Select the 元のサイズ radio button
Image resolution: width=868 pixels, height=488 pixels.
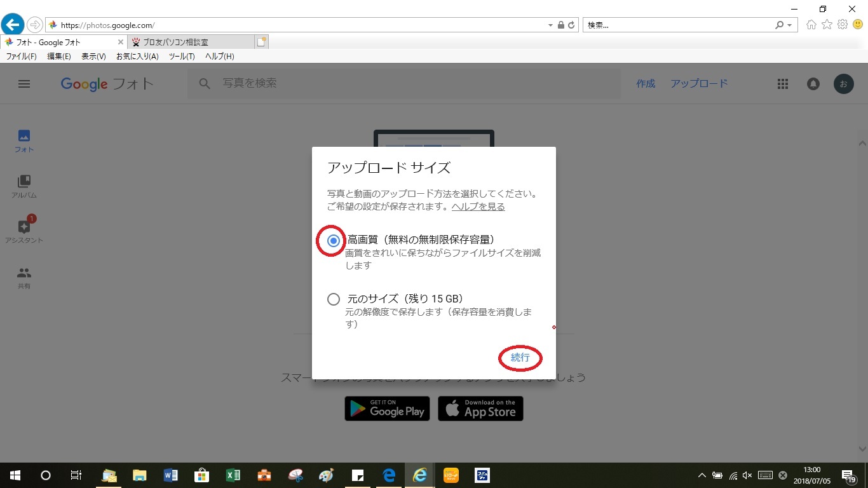pyautogui.click(x=334, y=299)
